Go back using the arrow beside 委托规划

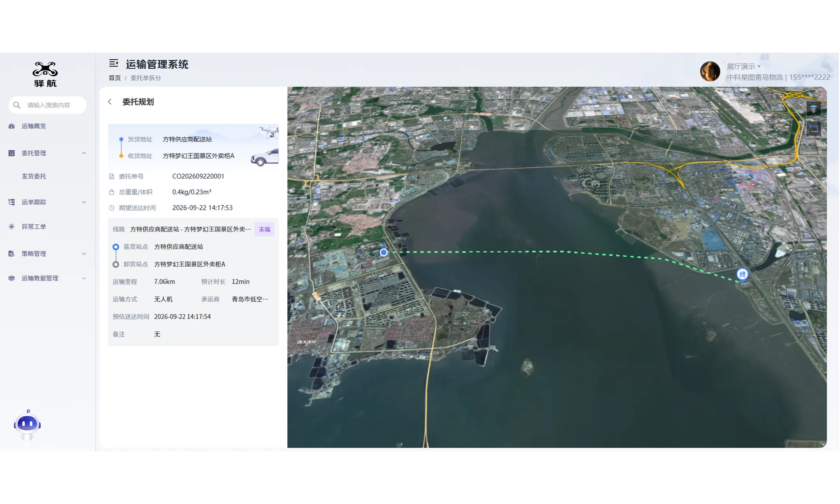click(110, 102)
